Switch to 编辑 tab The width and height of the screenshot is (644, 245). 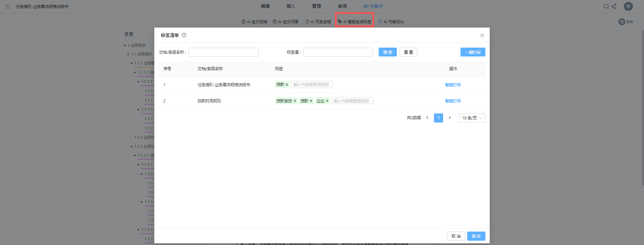(265, 6)
